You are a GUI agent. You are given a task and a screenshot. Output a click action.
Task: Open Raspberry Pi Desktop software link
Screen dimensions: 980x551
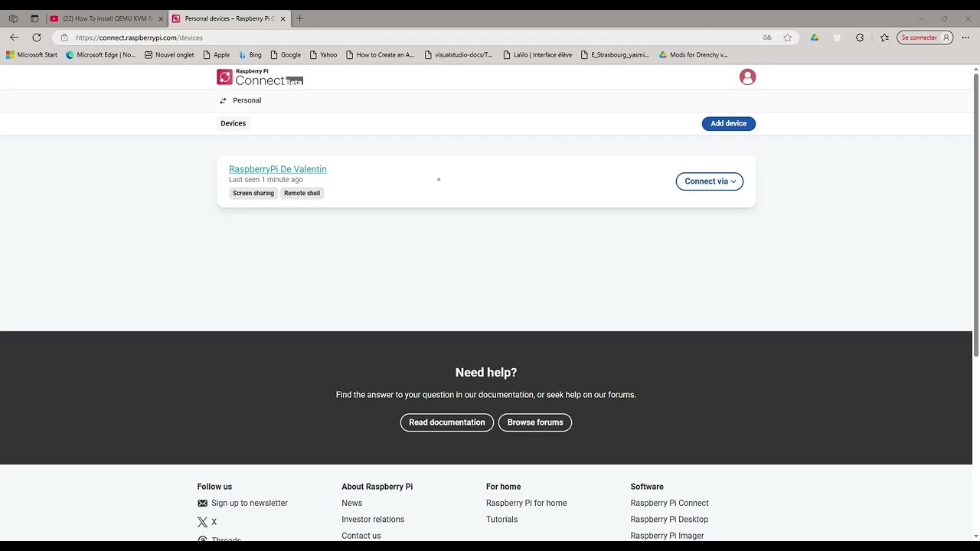(670, 520)
